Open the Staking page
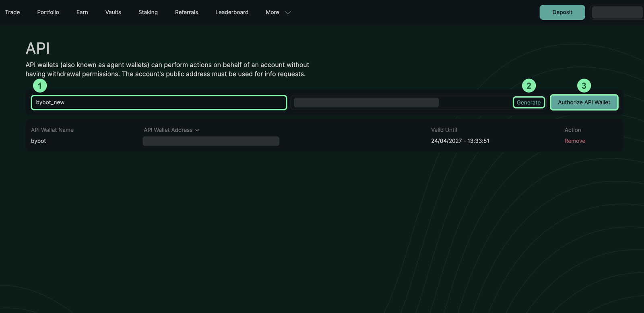644x313 pixels. 148,12
